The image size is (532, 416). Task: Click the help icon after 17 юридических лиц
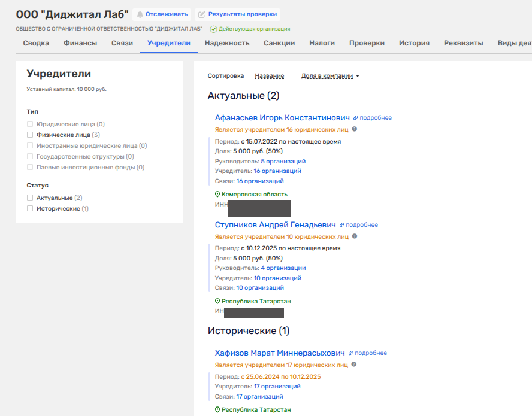click(x=354, y=365)
